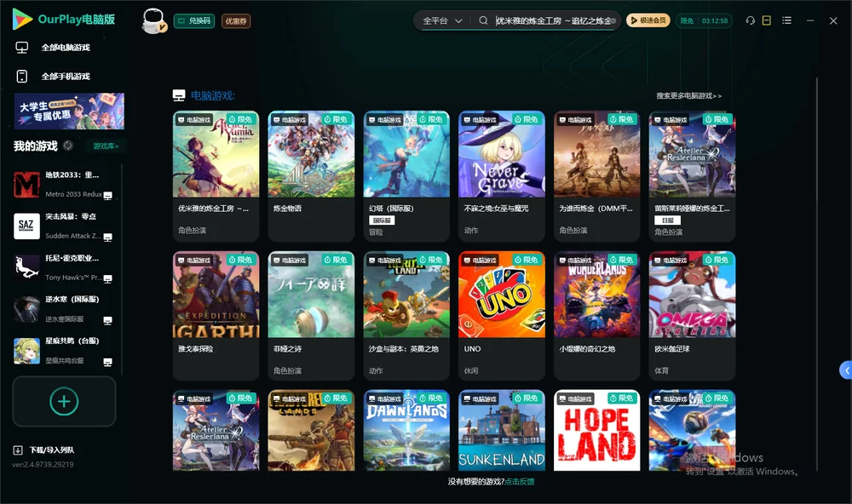Click the 电脑游戏 section monitor icon
Viewport: 852px width, 504px height.
(179, 95)
